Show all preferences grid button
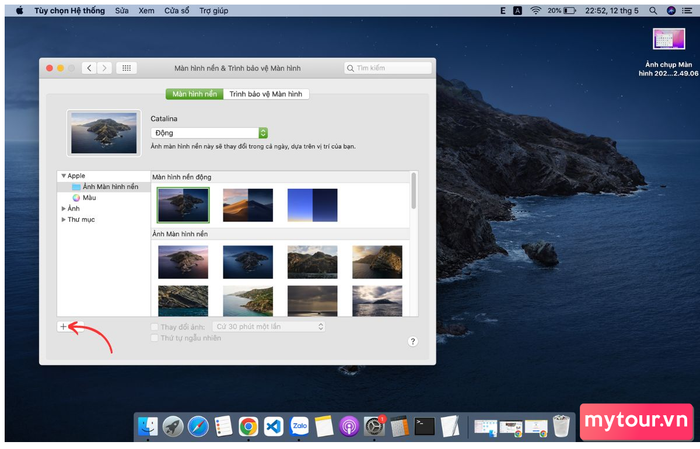 [x=126, y=68]
